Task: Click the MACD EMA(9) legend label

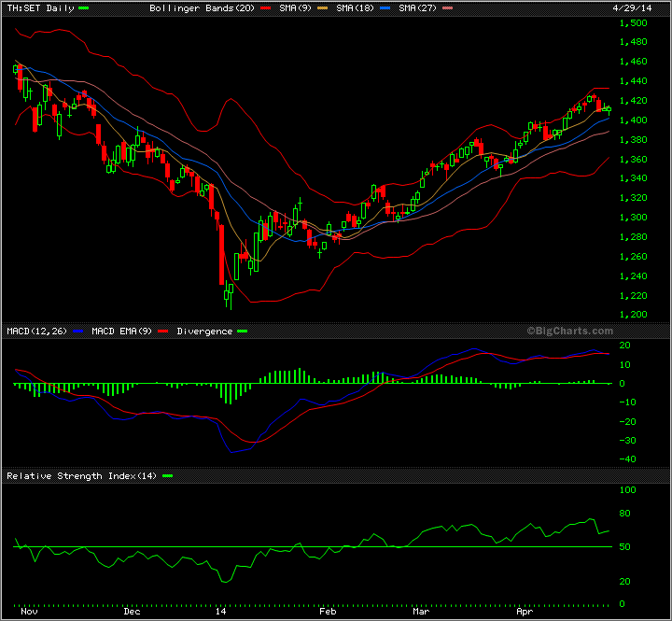Action: click(121, 332)
